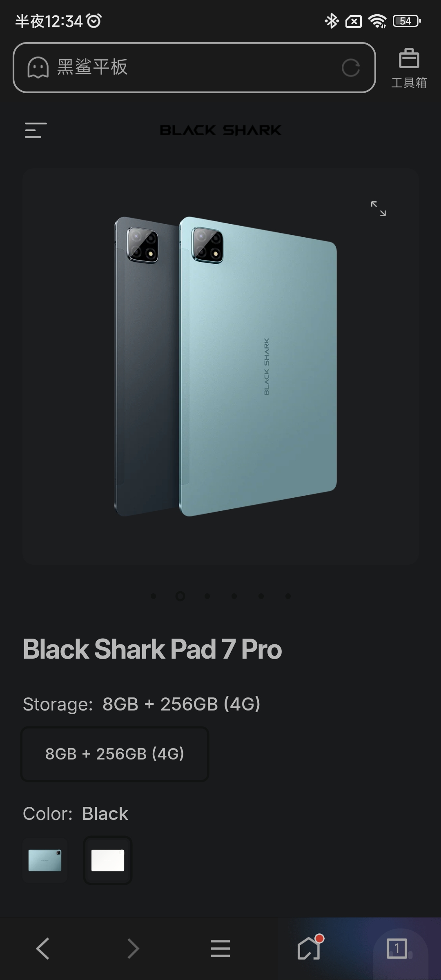Tap the reload icon in the address bar

[351, 68]
